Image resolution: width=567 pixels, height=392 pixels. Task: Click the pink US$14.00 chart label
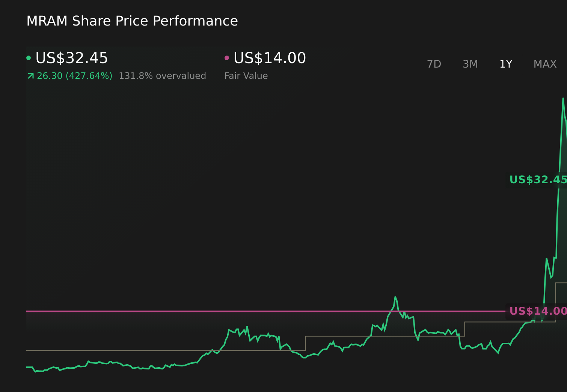[538, 311]
